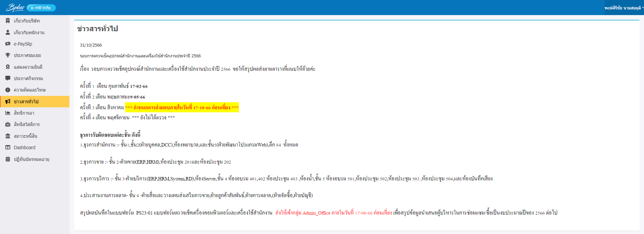Click the person icon beside เกี่ยวกับพนักงาน

pos(8,32)
